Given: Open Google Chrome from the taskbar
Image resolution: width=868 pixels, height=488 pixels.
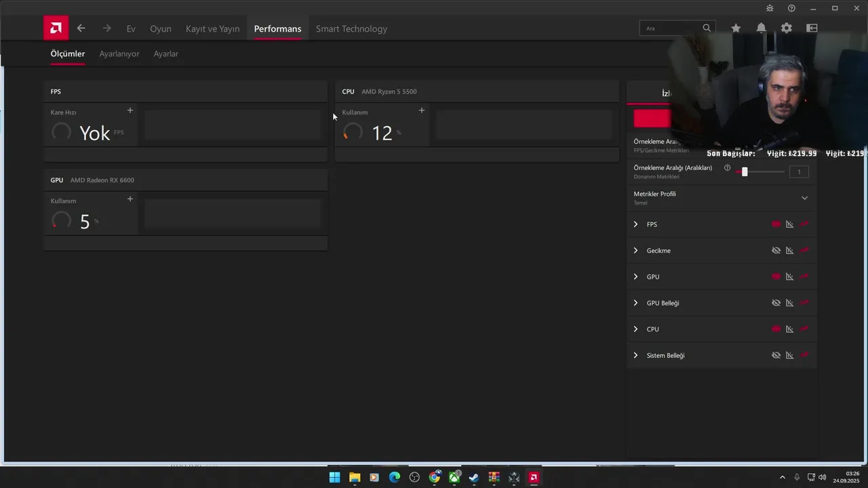Looking at the screenshot, I should (x=434, y=477).
